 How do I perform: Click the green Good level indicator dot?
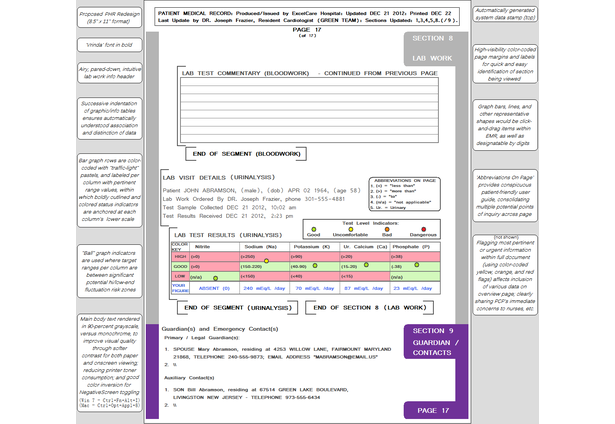[314, 229]
